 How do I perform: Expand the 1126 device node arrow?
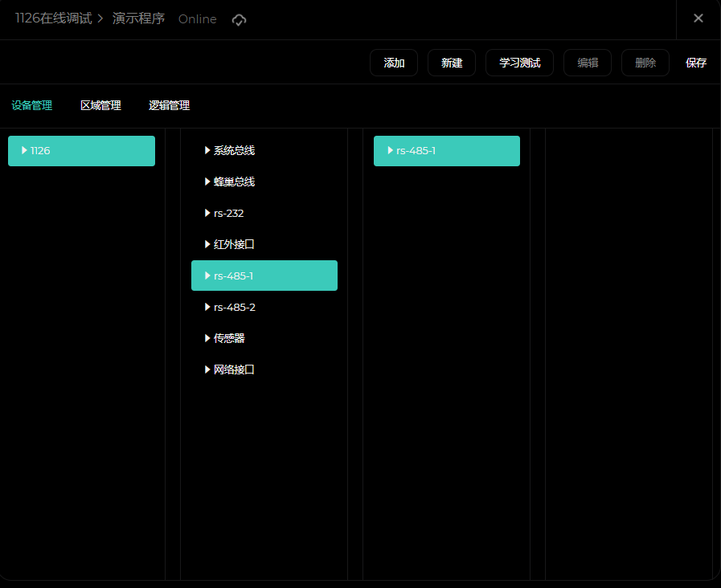coord(24,150)
